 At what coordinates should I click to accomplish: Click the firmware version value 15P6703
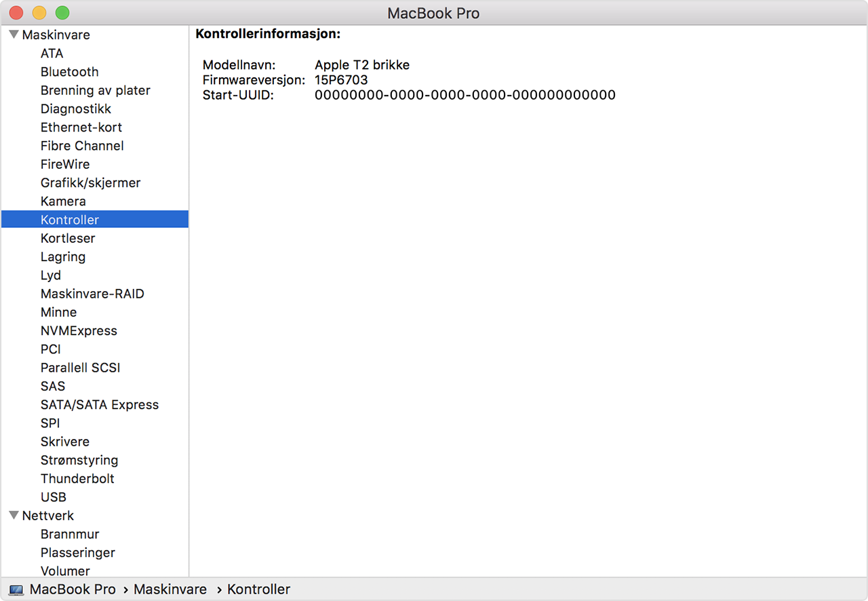pyautogui.click(x=341, y=80)
